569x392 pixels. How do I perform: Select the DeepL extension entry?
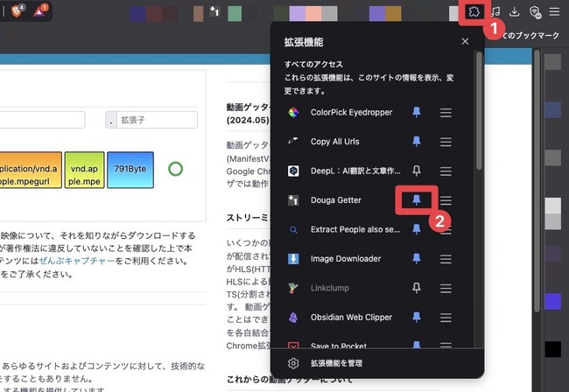click(355, 171)
